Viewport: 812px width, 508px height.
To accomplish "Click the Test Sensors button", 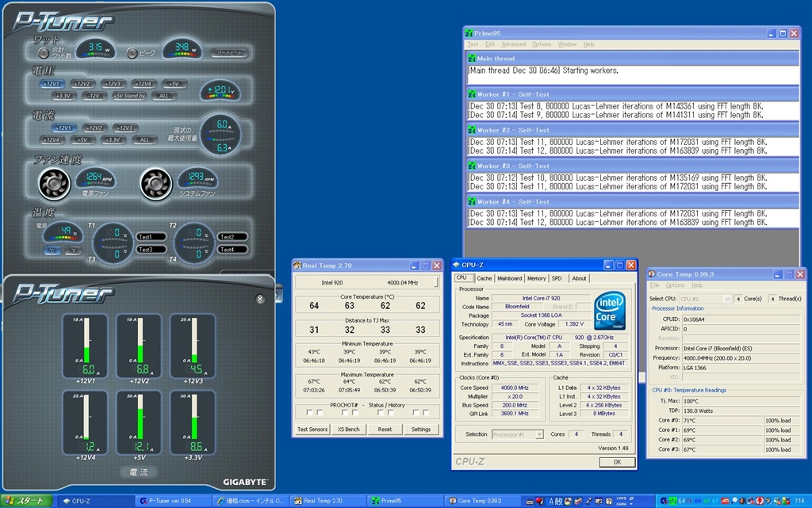I will click(x=312, y=429).
